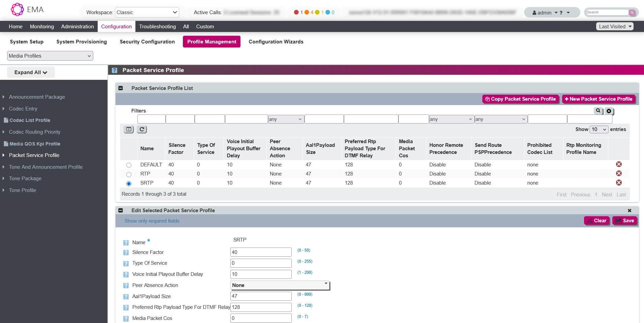This screenshot has height=323, width=644.
Task: Refresh the Packet Service Profile list
Action: pyautogui.click(x=142, y=129)
